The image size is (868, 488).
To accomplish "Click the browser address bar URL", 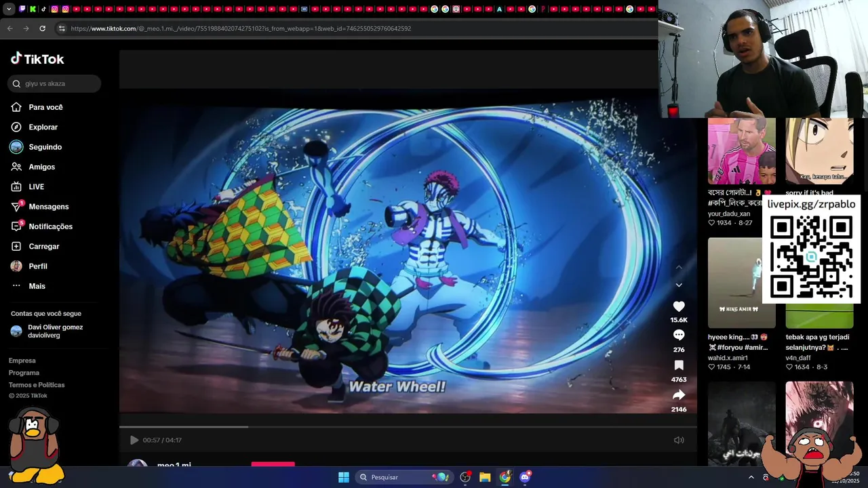I will coord(241,28).
